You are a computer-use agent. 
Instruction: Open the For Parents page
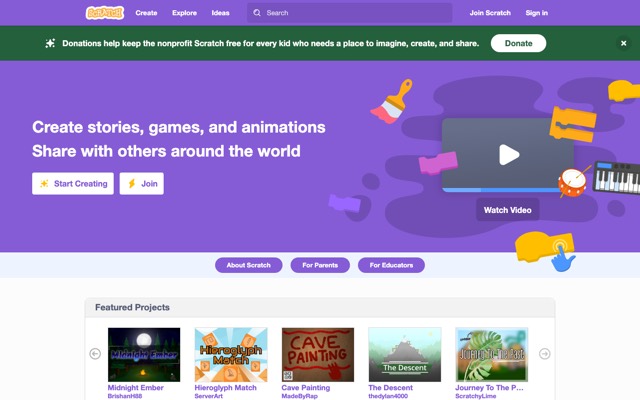pyautogui.click(x=320, y=265)
